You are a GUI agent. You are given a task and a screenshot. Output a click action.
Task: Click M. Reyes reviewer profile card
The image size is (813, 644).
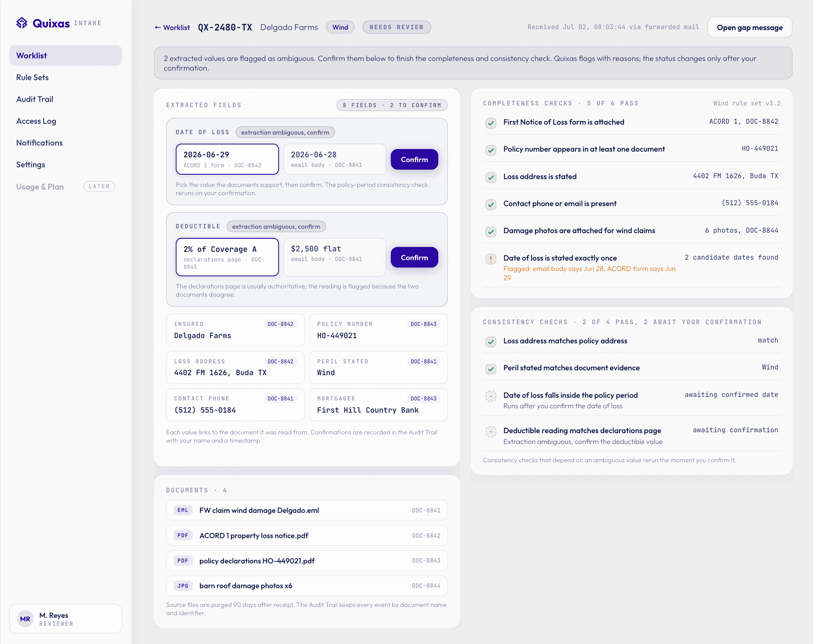coord(66,619)
